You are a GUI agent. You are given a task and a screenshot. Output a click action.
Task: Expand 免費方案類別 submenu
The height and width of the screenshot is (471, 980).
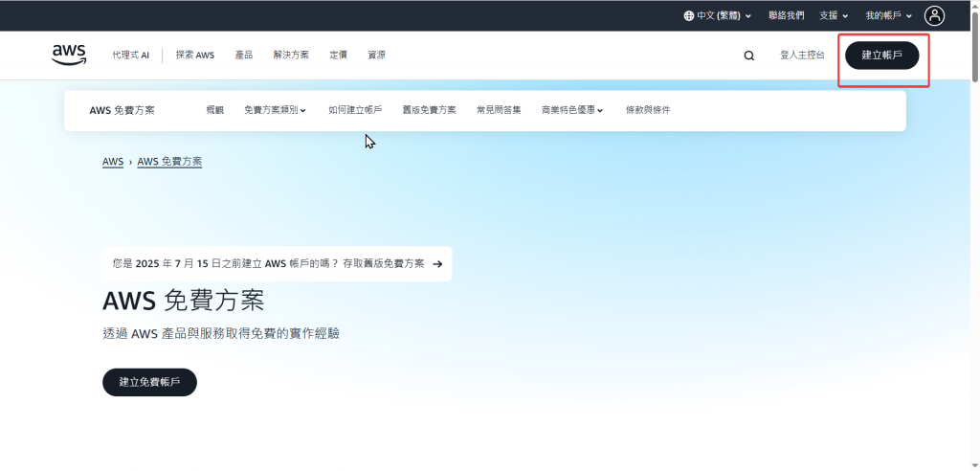[x=275, y=110]
